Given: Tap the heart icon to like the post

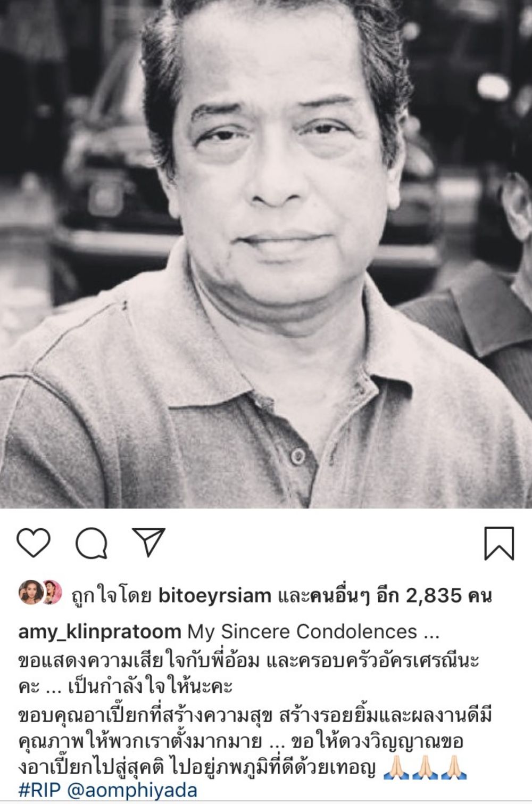Looking at the screenshot, I should click(34, 544).
